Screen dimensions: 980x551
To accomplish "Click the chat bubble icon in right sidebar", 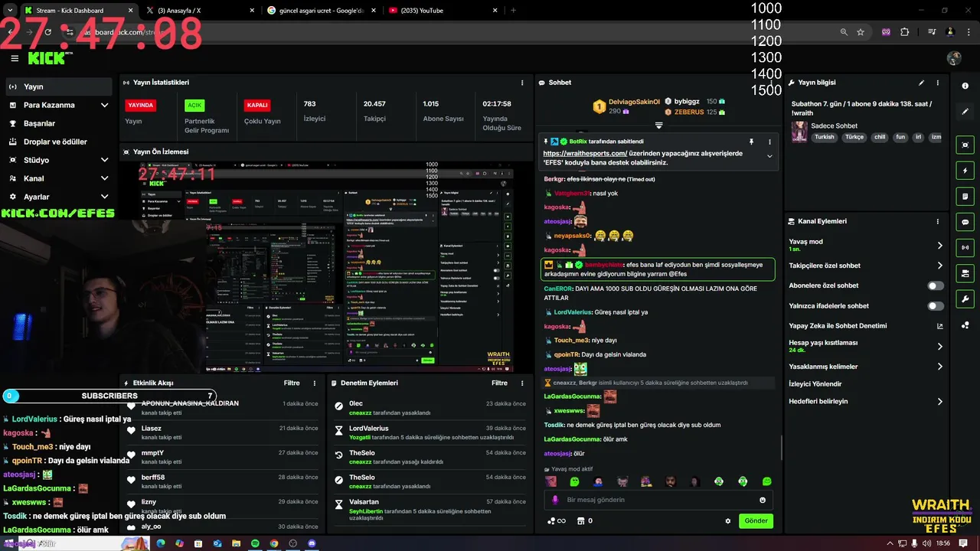I will pyautogui.click(x=965, y=222).
